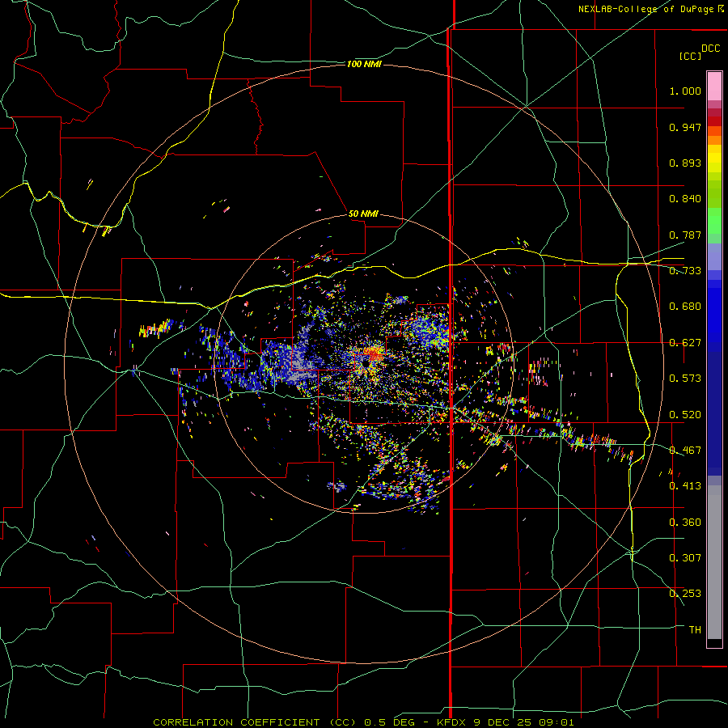Select the 0.787 legend value
This screenshot has width=728, height=728.
[x=685, y=235]
